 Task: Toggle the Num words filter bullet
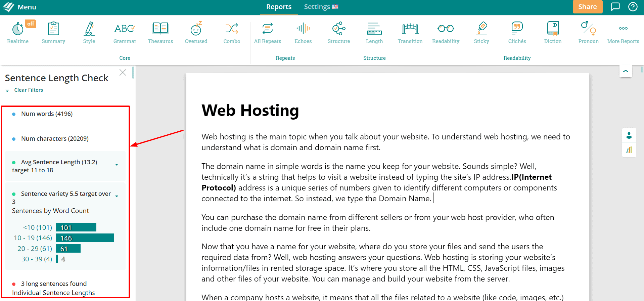(14, 114)
